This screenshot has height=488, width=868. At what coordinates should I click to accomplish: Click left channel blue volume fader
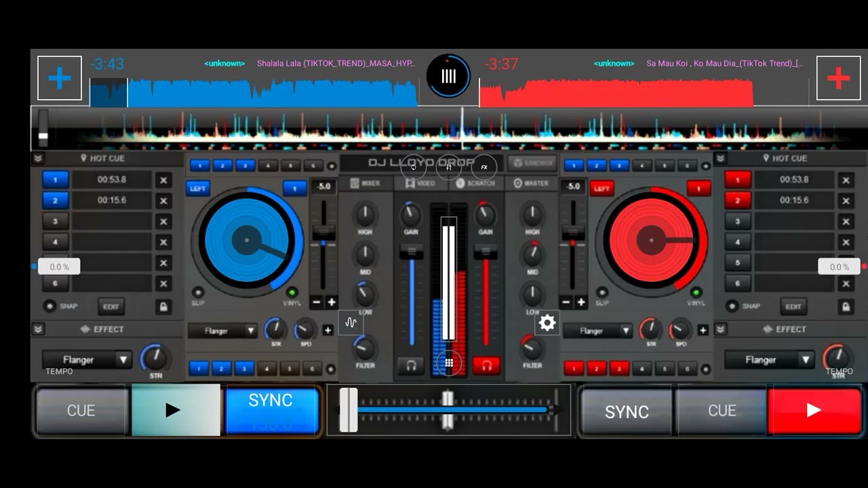coord(411,253)
